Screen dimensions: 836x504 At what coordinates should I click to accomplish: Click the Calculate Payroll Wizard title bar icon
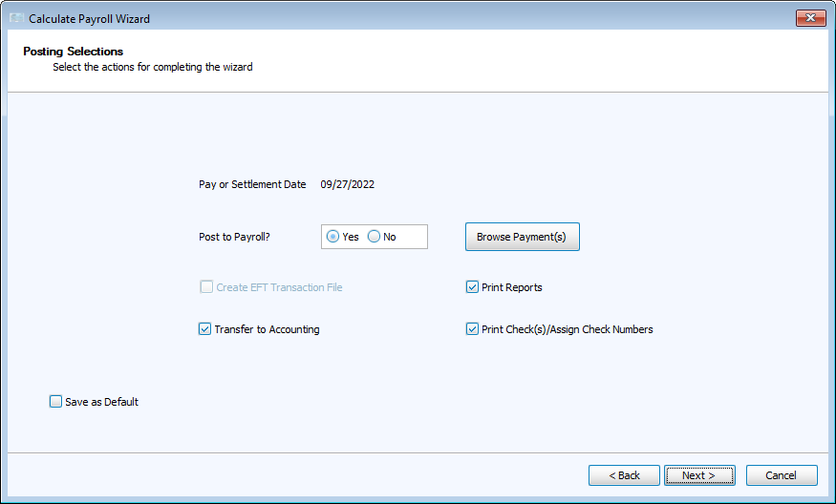point(16,18)
